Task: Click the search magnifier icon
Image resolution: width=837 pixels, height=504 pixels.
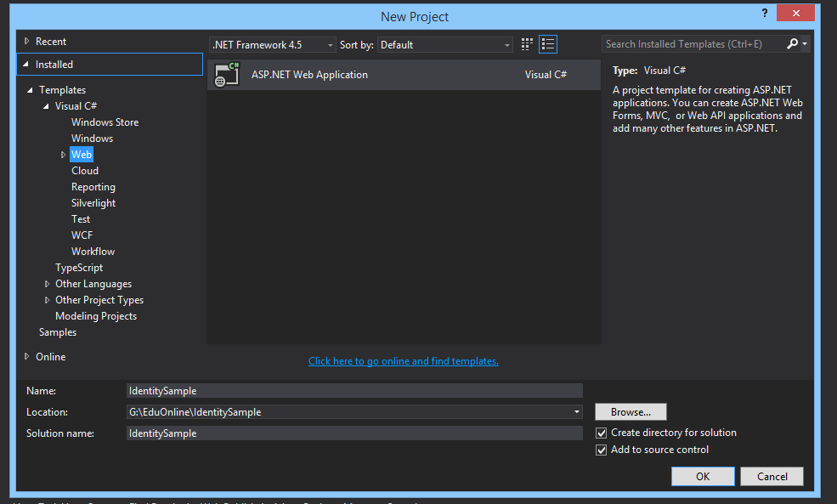Action: click(x=793, y=44)
